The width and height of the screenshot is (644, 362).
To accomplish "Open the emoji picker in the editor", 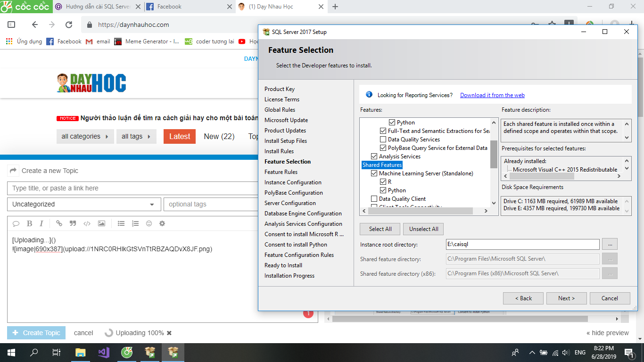I will tap(149, 223).
